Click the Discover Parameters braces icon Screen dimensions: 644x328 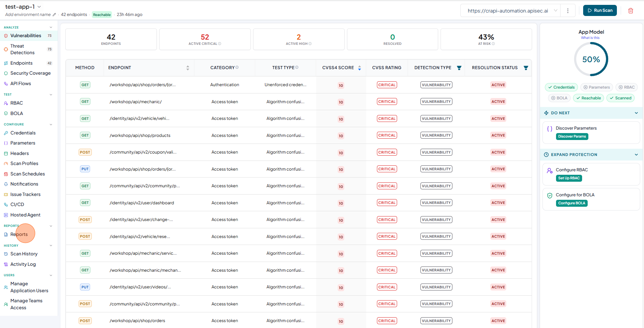(550, 129)
